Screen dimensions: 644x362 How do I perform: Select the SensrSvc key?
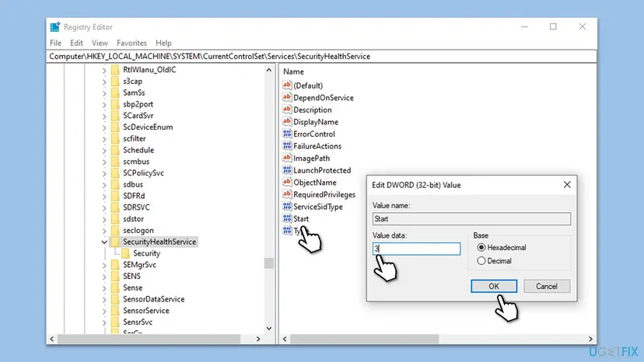[x=138, y=322]
